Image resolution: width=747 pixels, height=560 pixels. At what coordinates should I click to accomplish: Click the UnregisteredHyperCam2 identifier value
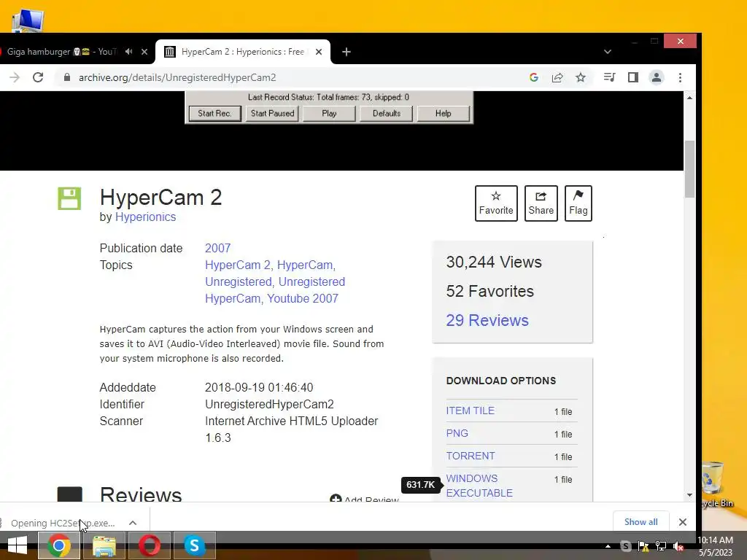[x=269, y=404]
